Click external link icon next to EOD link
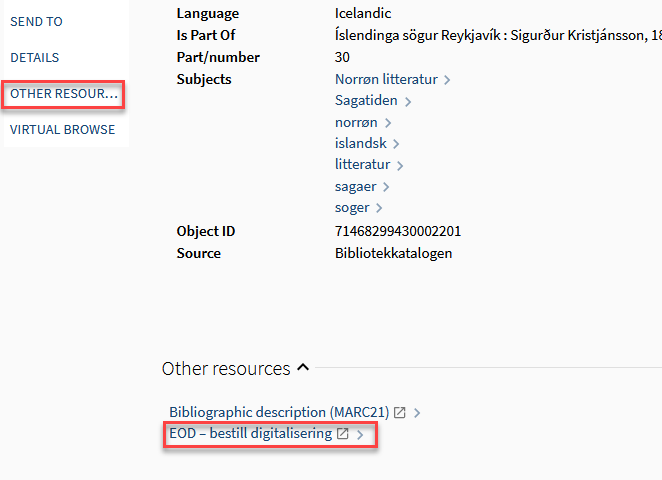Screen dimensions: 662x480 (x=343, y=434)
